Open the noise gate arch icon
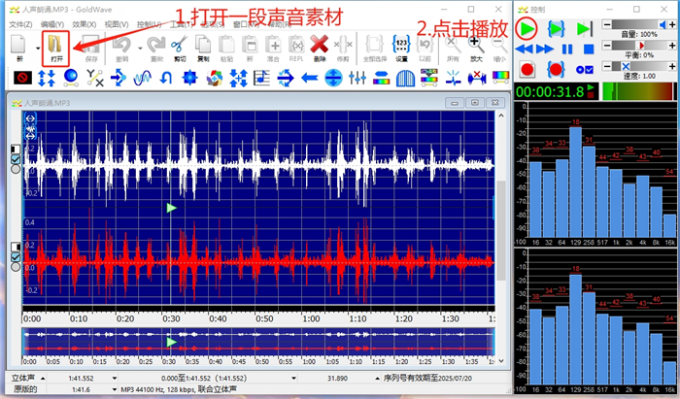 click(405, 78)
